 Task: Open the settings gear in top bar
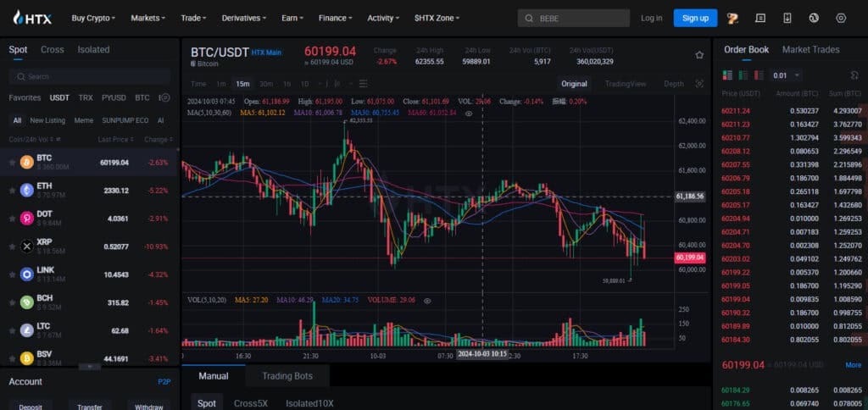(x=841, y=18)
